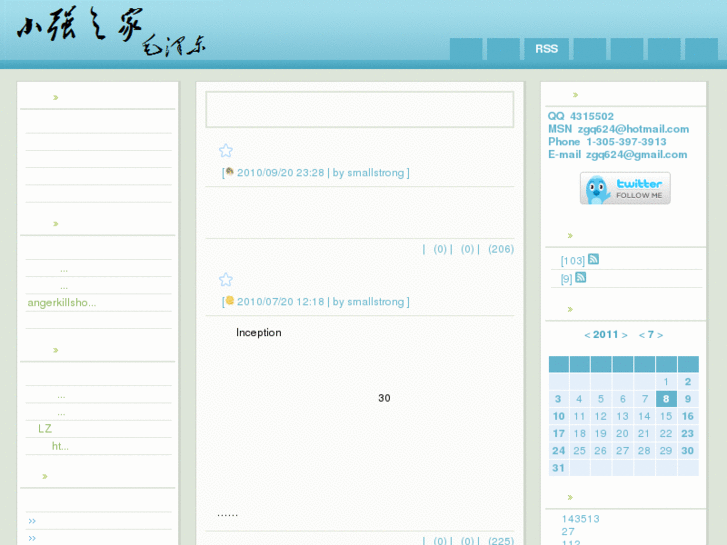Click the (206) view count link
The width and height of the screenshot is (727, 545).
click(x=501, y=249)
